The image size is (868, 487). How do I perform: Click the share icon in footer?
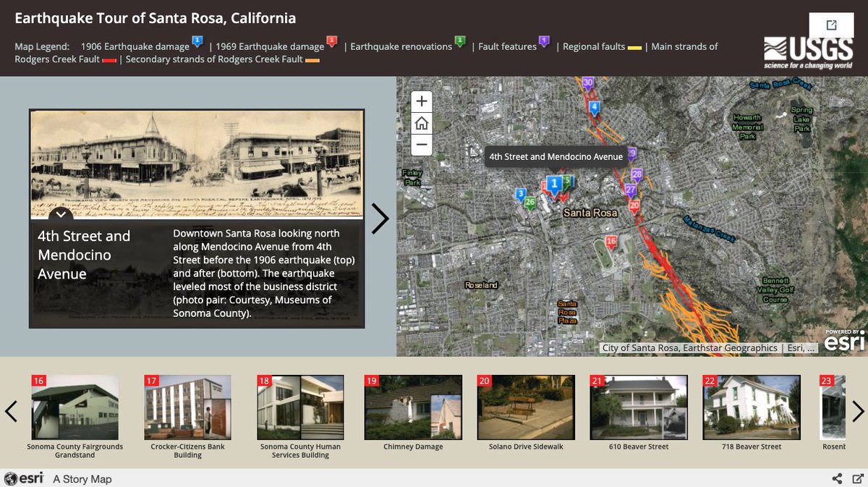tap(837, 478)
